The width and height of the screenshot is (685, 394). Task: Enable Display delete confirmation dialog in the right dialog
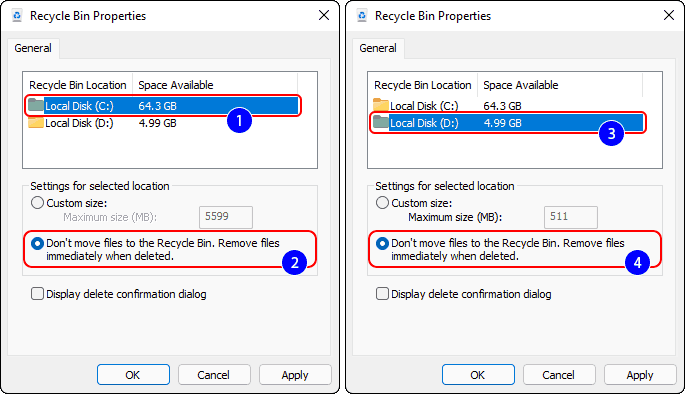pos(382,294)
